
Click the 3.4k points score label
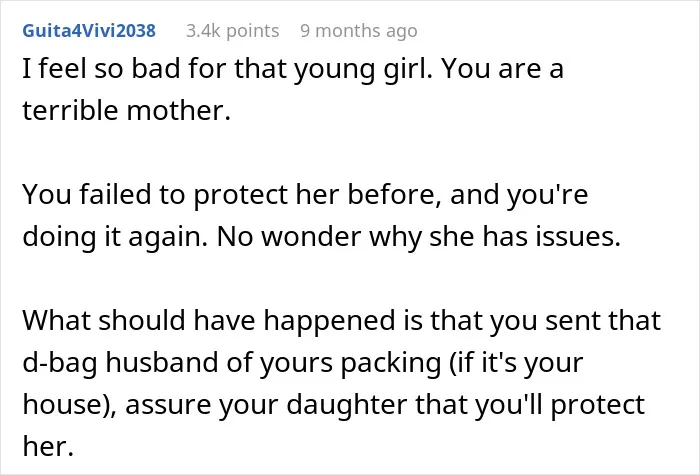click(x=233, y=31)
